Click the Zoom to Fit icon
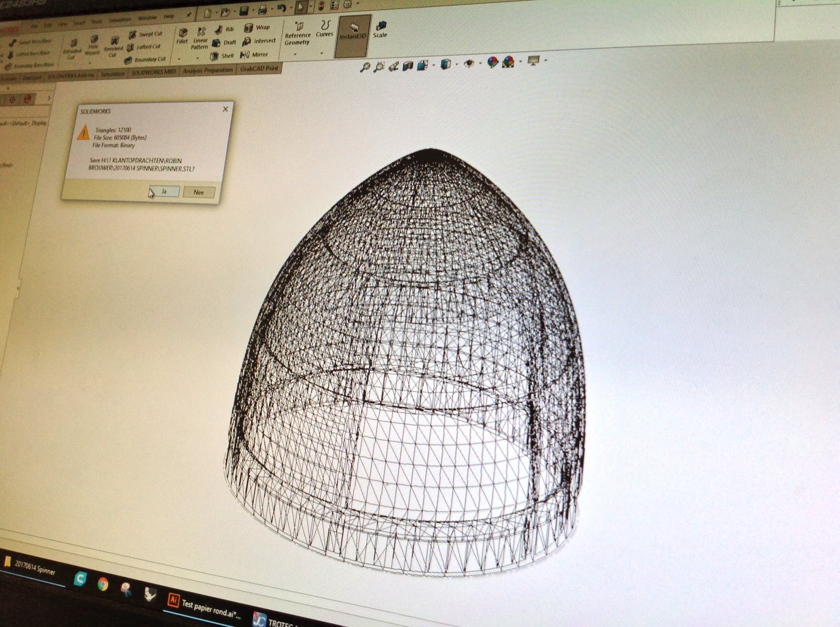Viewport: 840px width, 627px height. click(365, 67)
